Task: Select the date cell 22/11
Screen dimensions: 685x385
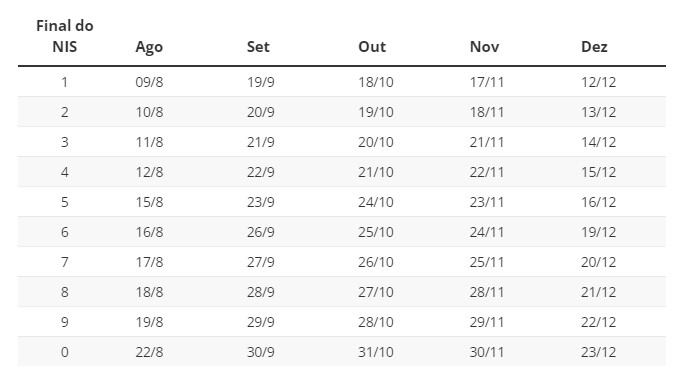Action: [x=487, y=172]
